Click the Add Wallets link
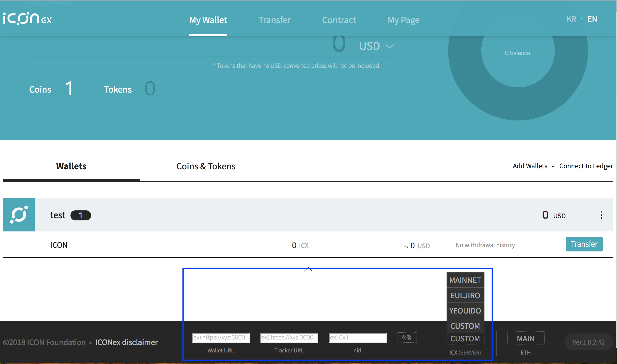Screen dimensions: 617x364 tap(530, 166)
